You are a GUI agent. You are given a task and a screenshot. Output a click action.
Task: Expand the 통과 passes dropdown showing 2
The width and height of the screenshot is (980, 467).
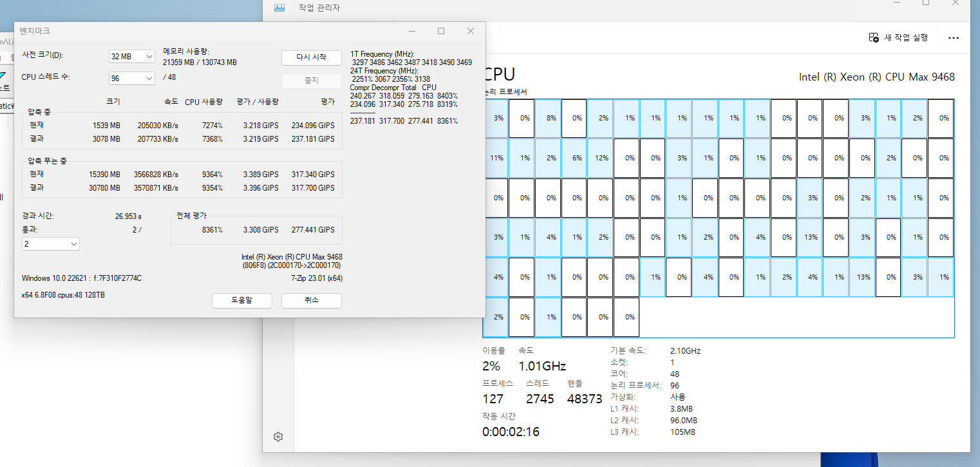click(x=51, y=244)
